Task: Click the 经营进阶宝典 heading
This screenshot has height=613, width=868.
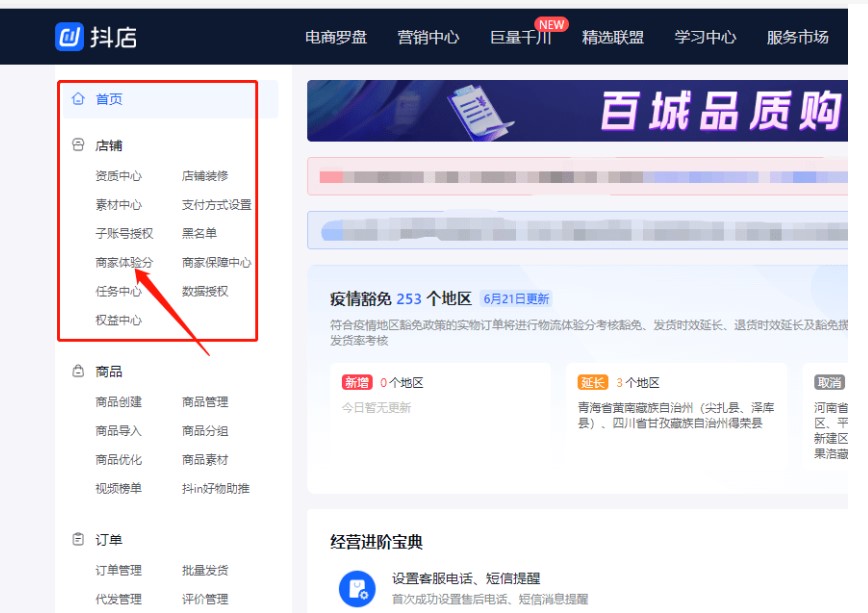Action: (x=376, y=542)
